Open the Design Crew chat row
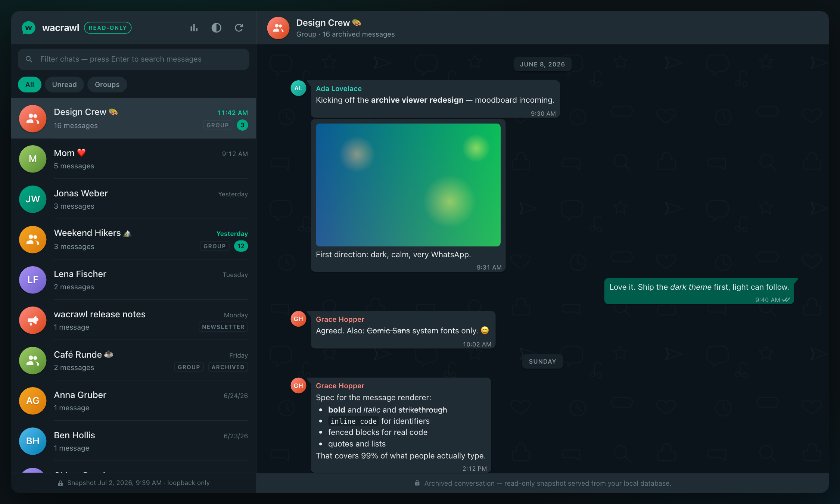The height and width of the screenshot is (504, 840). click(x=133, y=118)
